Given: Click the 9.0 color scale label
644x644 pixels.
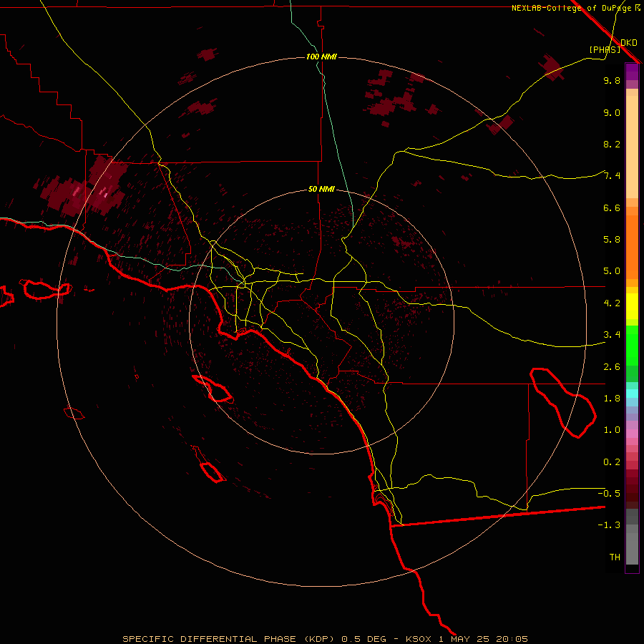Looking at the screenshot, I should click(x=612, y=112).
